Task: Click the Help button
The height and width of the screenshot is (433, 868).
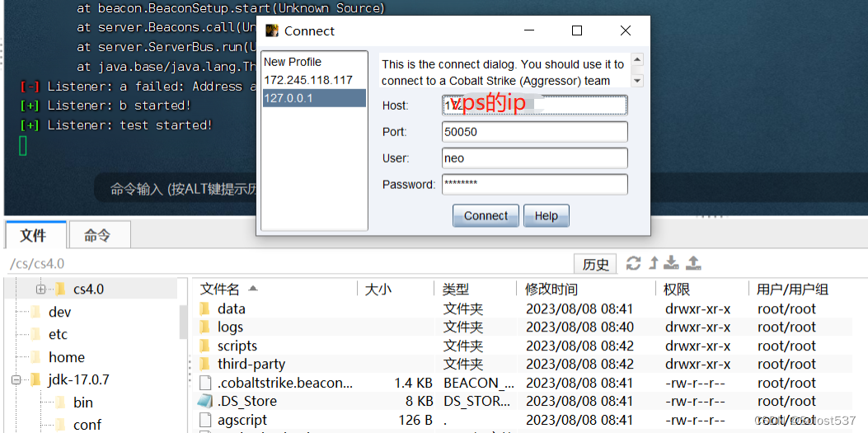Action: 546,216
